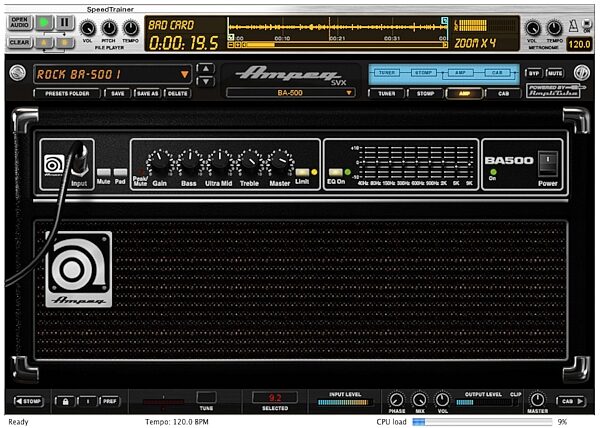This screenshot has width=600, height=428.
Task: Click the TUNER block in signal chain
Action: (x=387, y=72)
